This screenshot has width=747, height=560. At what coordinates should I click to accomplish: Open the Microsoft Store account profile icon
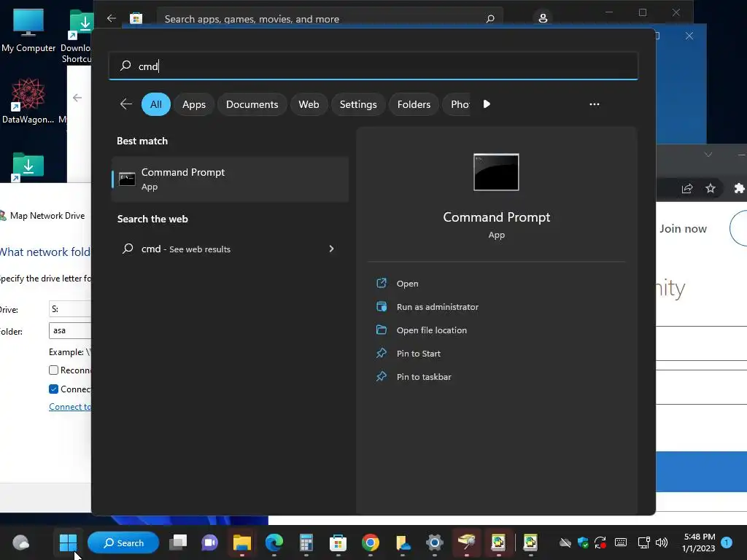543,18
